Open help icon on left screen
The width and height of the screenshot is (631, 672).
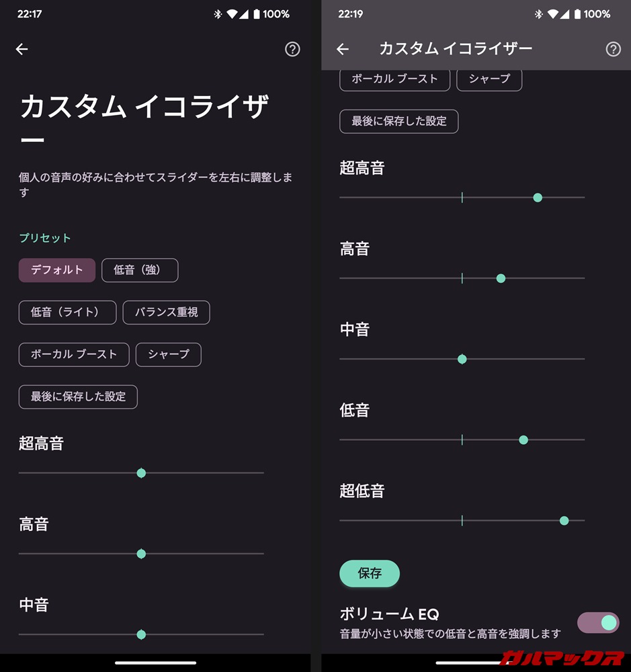[292, 49]
